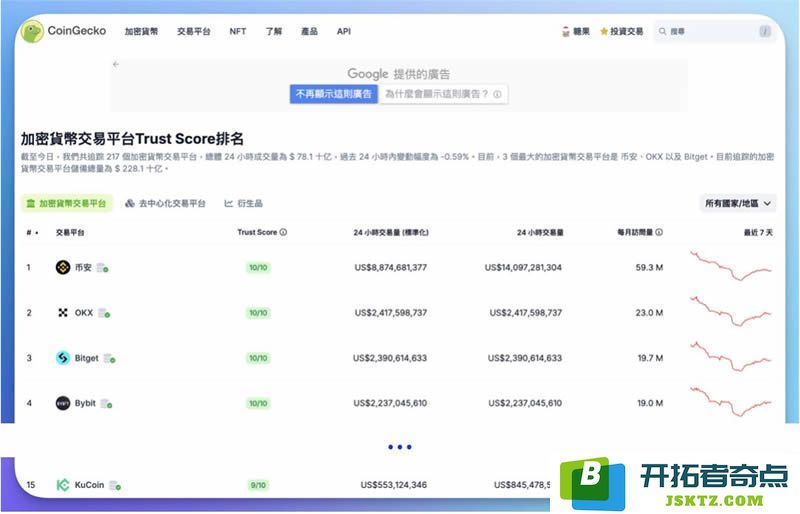This screenshot has width=800, height=514.
Task: Click the 糖果 candy jar icon
Action: (x=565, y=32)
